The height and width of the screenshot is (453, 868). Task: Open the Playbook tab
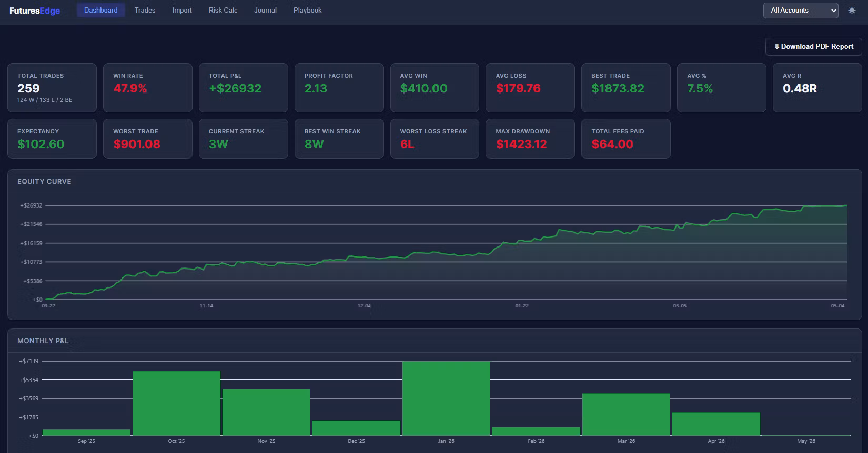click(x=308, y=11)
